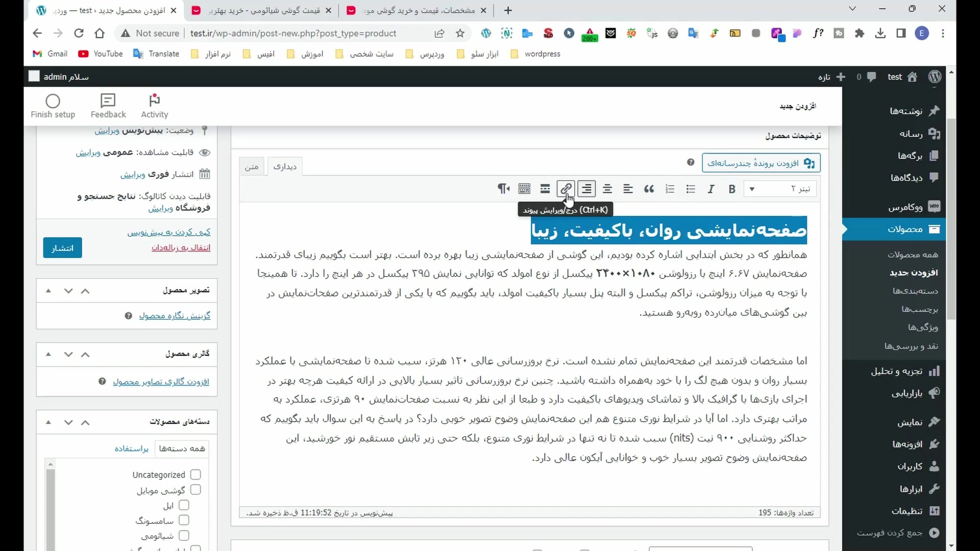Open the heading format dropdown
The image size is (980, 551).
coord(781,189)
